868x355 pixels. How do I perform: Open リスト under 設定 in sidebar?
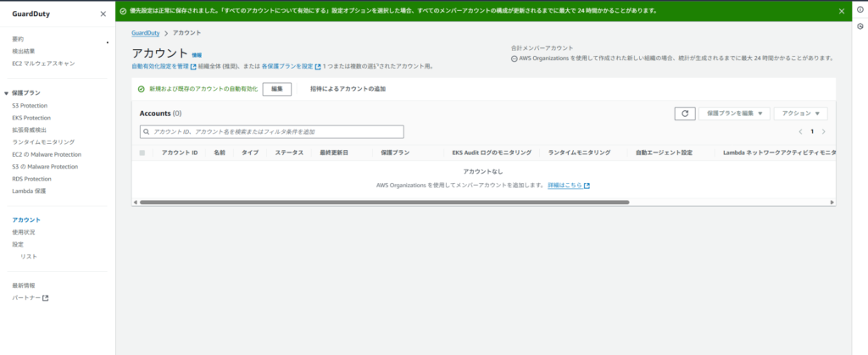[x=29, y=257]
